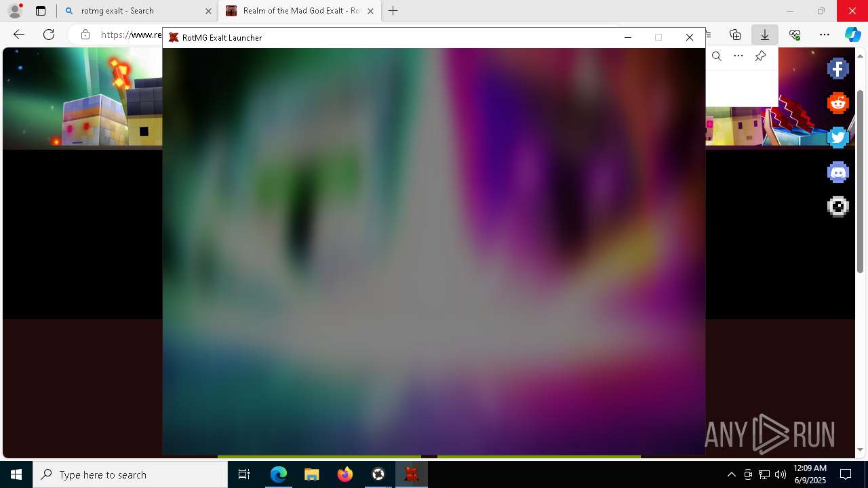The image size is (868, 488).
Task: Minimize the RotMG Exalt Launcher window
Action: (627, 37)
